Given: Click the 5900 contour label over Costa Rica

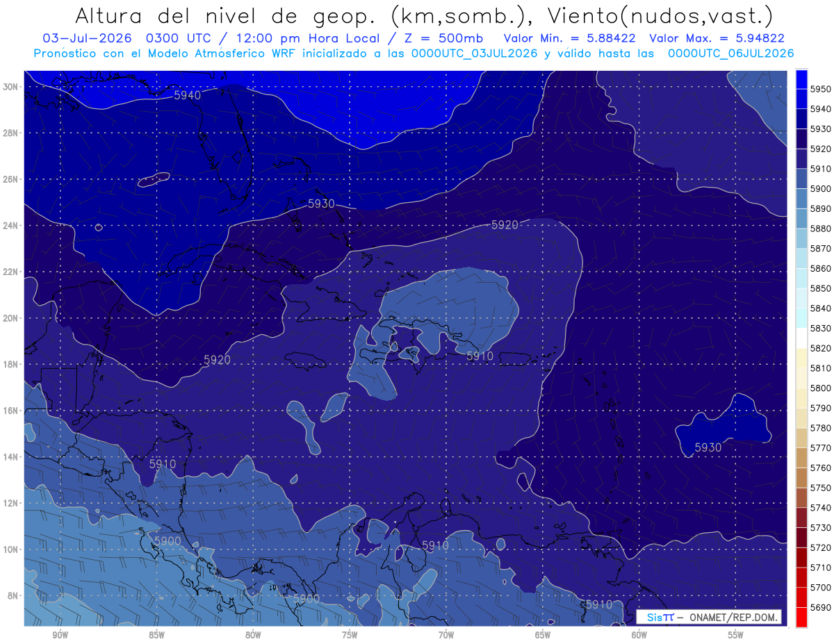Looking at the screenshot, I should 167,540.
